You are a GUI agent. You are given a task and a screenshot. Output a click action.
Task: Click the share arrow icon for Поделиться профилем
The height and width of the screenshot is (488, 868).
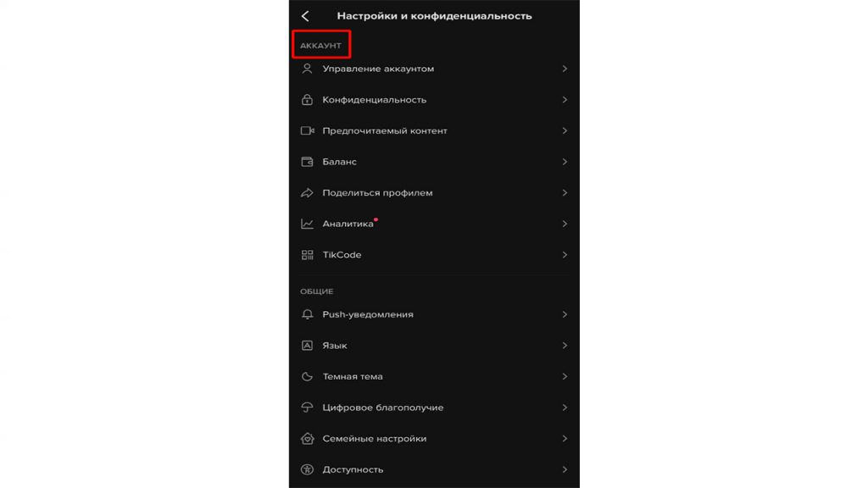click(x=307, y=192)
